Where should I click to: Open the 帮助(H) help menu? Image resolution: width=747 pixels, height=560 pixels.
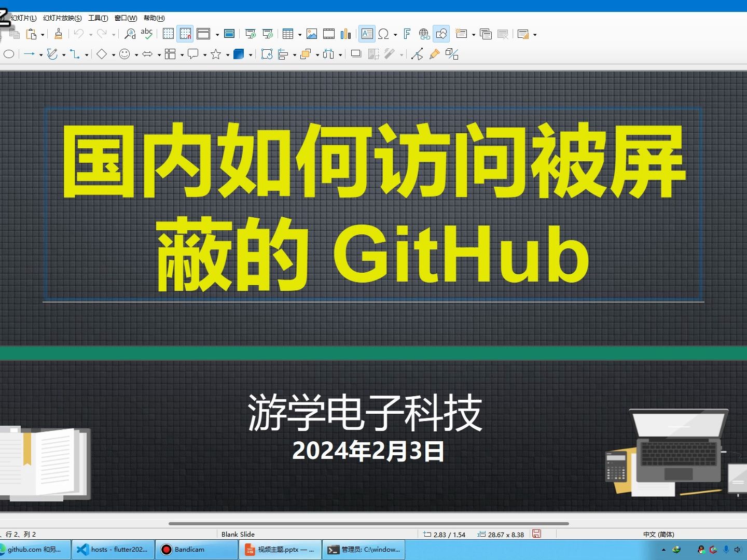tap(154, 18)
